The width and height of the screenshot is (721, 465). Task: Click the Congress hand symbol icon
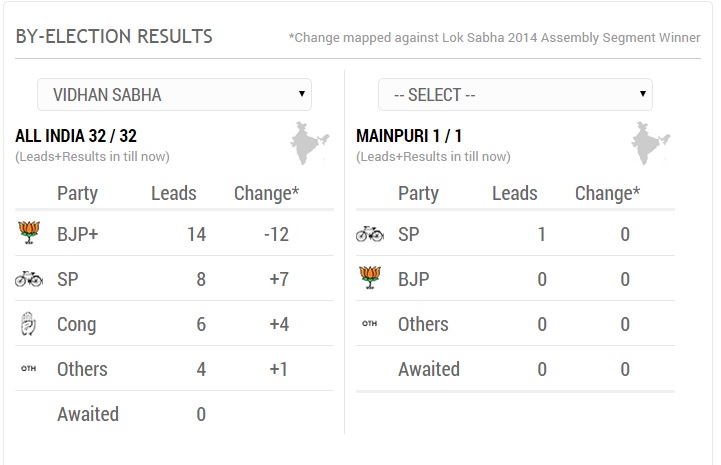click(29, 323)
